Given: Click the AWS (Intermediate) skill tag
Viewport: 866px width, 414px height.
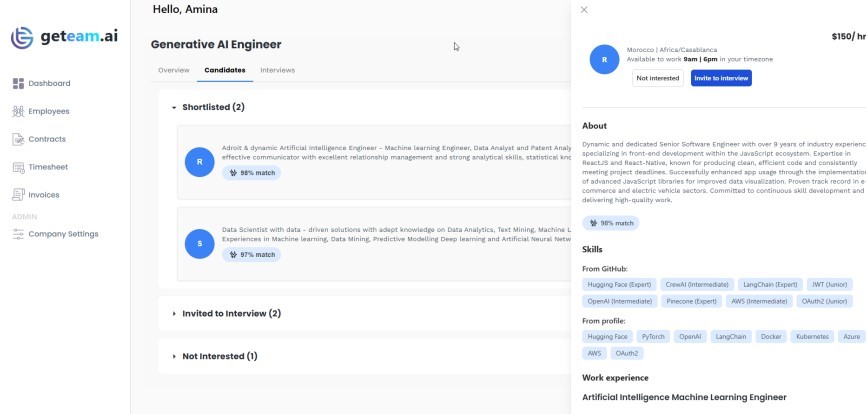Looking at the screenshot, I should point(759,301).
